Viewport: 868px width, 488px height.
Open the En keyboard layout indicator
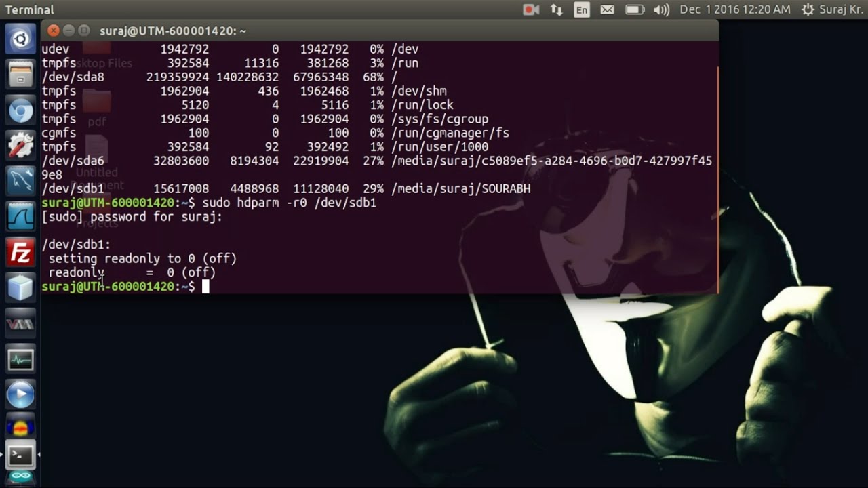pos(581,9)
